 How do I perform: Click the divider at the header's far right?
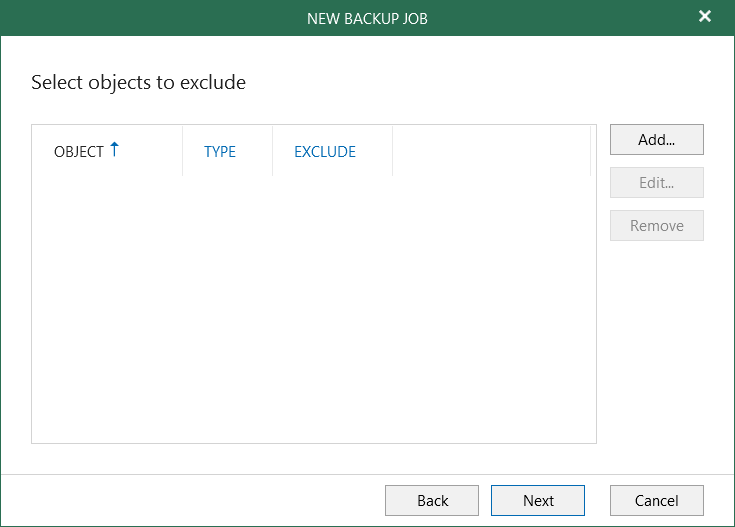591,152
